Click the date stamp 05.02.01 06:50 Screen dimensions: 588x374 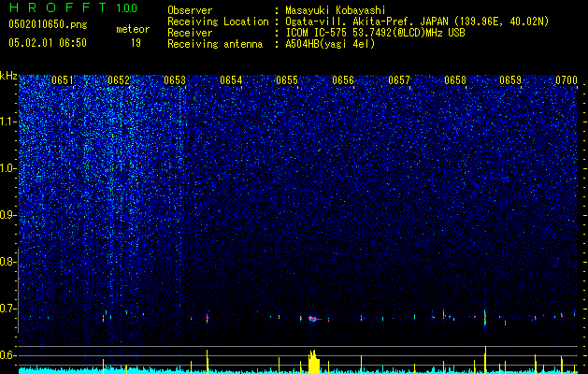click(x=48, y=43)
